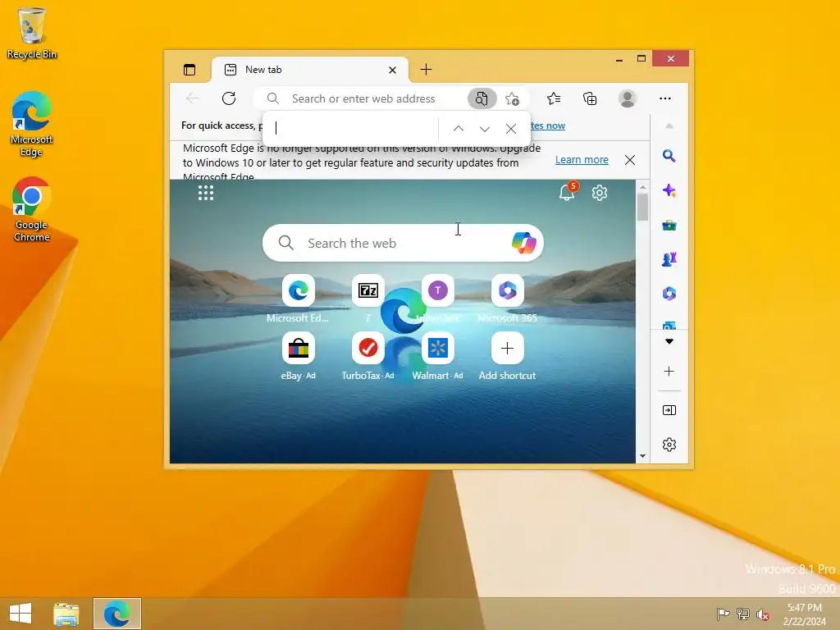
Task: Go to previous find result arrow
Action: click(459, 129)
